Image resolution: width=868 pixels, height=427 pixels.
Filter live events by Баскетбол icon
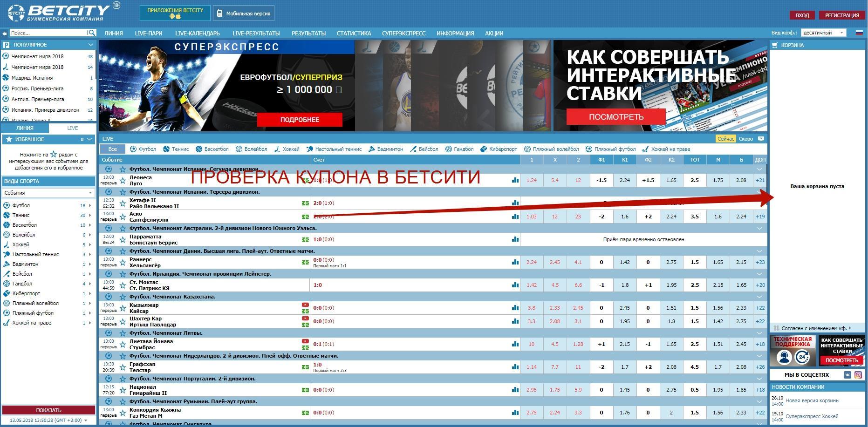tap(199, 149)
